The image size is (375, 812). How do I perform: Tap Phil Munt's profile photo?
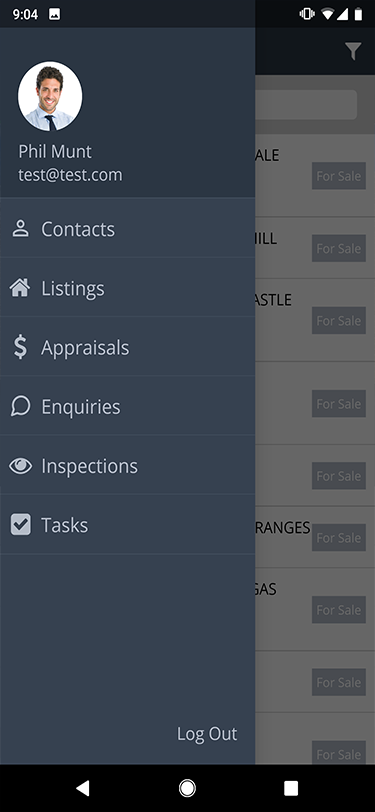(50, 96)
